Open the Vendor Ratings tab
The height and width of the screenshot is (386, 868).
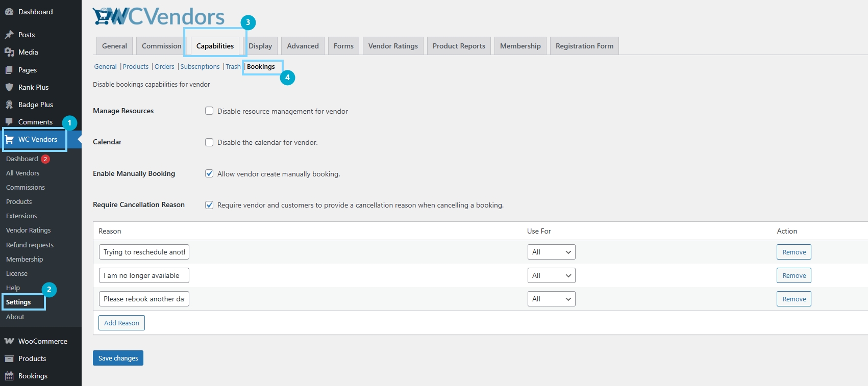393,46
